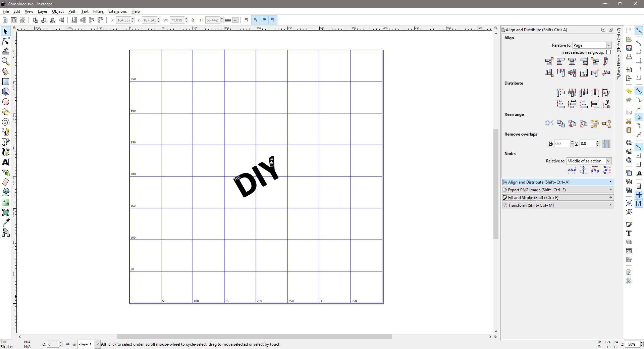
Task: Open the Align Relative to Page dropdown
Action: pos(592,45)
